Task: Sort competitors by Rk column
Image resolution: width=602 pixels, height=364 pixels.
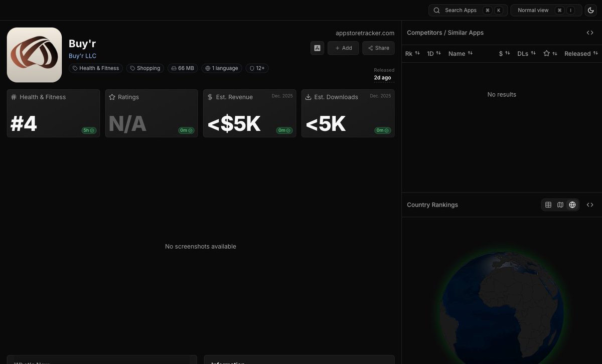Action: point(412,54)
